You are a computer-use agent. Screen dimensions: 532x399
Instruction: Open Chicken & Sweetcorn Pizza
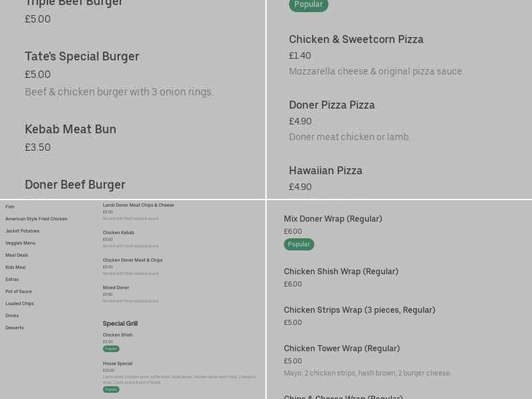pos(357,39)
